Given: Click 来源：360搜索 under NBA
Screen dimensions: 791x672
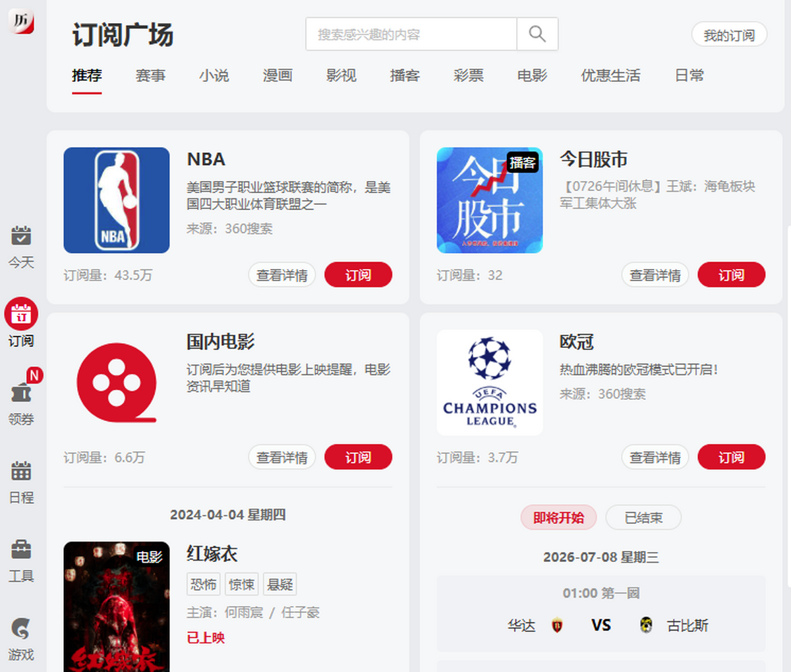Looking at the screenshot, I should [x=229, y=229].
